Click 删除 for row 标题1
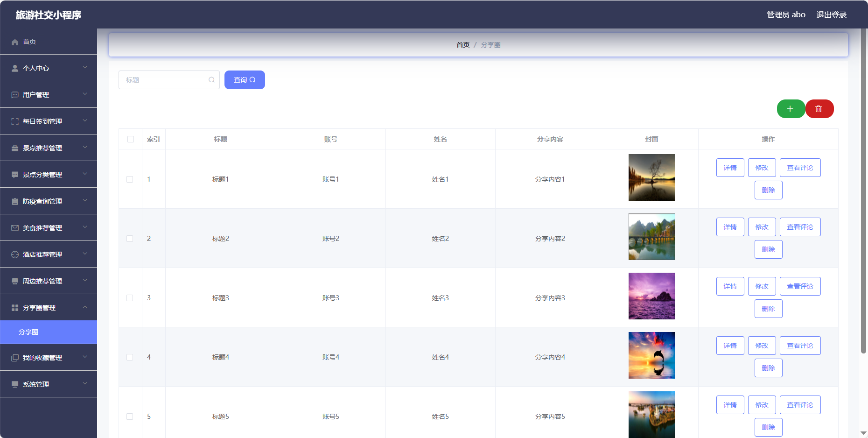 point(769,190)
